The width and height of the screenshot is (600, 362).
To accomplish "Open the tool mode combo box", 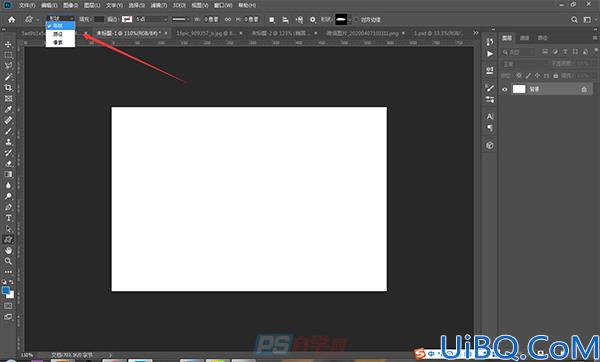I will [60, 18].
